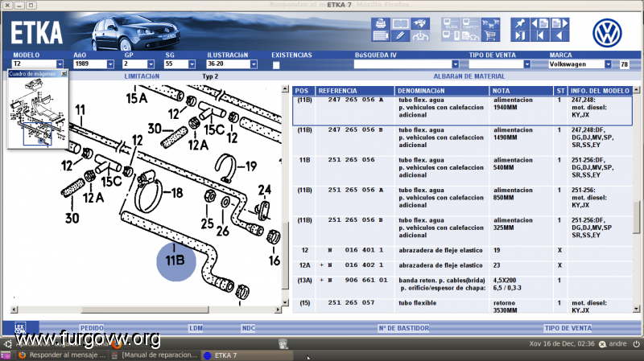Open the single shopping cart

490,36
